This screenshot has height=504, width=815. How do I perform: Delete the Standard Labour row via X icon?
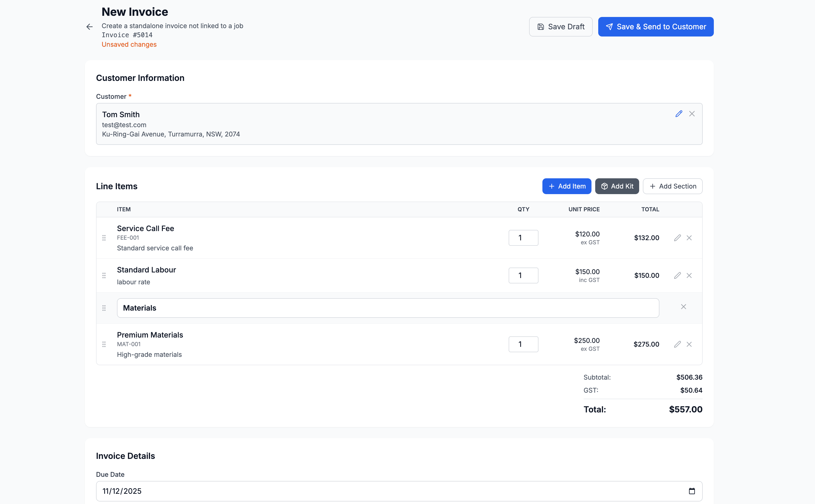(x=690, y=275)
